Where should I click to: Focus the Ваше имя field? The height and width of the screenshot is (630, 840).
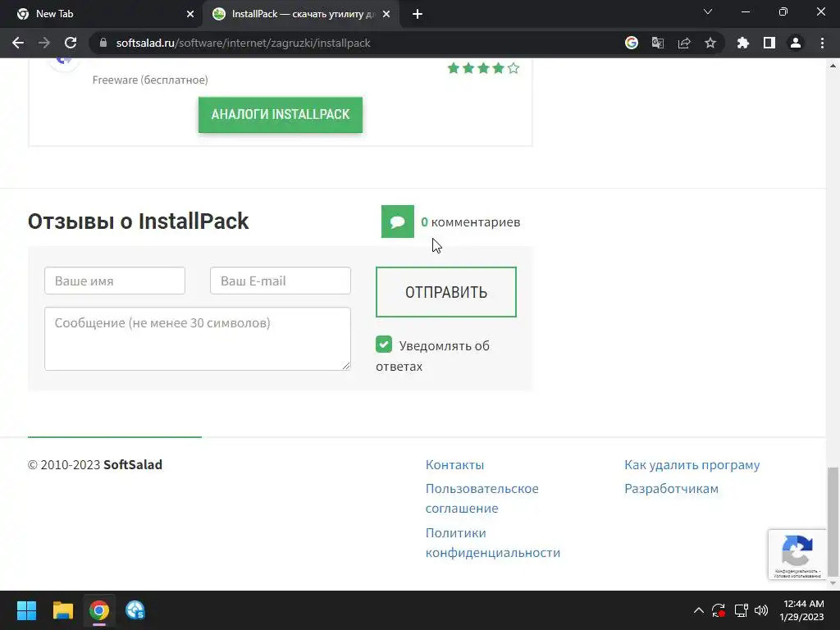tap(115, 281)
